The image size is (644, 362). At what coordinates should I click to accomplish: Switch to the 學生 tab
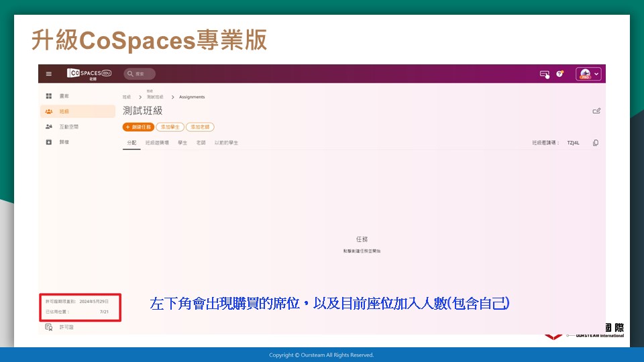[x=182, y=142]
